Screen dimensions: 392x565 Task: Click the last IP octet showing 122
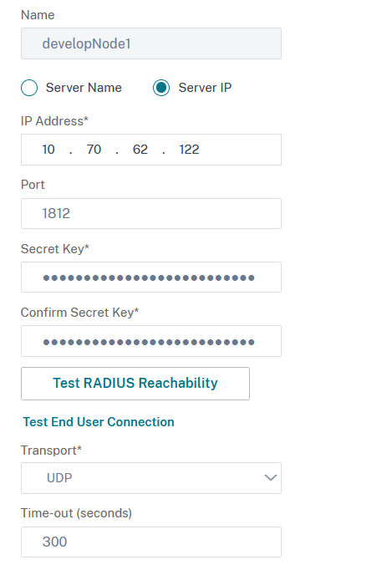click(189, 150)
